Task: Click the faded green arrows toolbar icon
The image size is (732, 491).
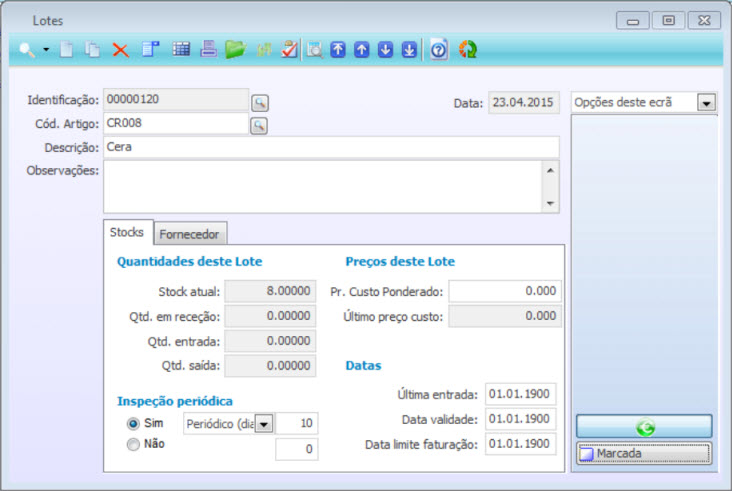Action: point(264,49)
